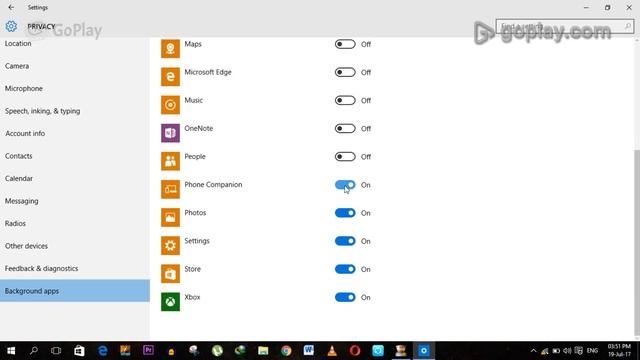Open VLC media player from taskbar
The height and width of the screenshot is (360, 640).
pyautogui.click(x=332, y=351)
